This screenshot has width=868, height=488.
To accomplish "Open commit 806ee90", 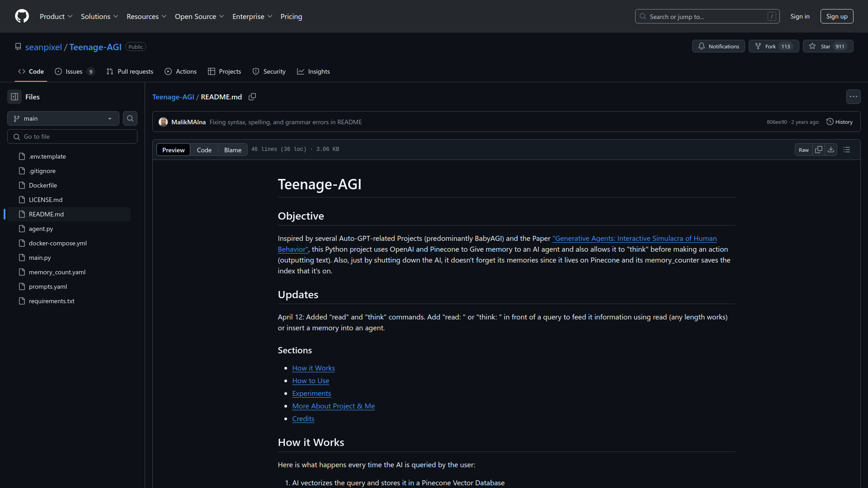I will click(777, 122).
